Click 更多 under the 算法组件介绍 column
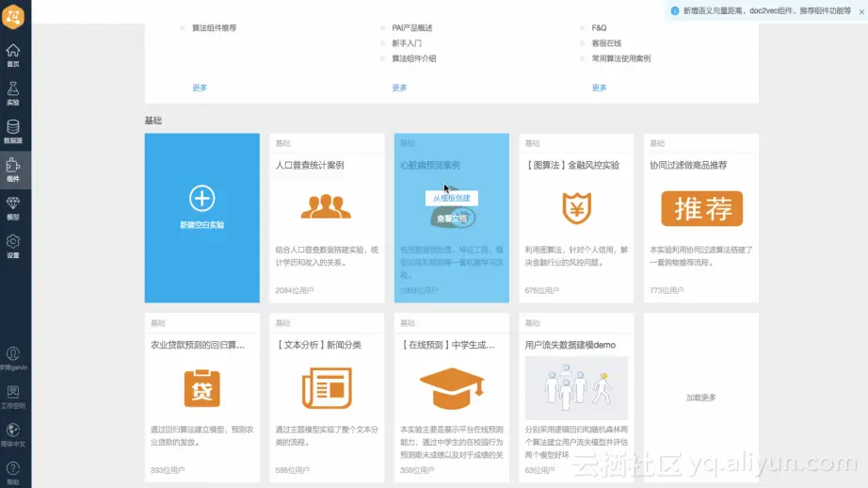Image resolution: width=868 pixels, height=488 pixels. tap(399, 88)
